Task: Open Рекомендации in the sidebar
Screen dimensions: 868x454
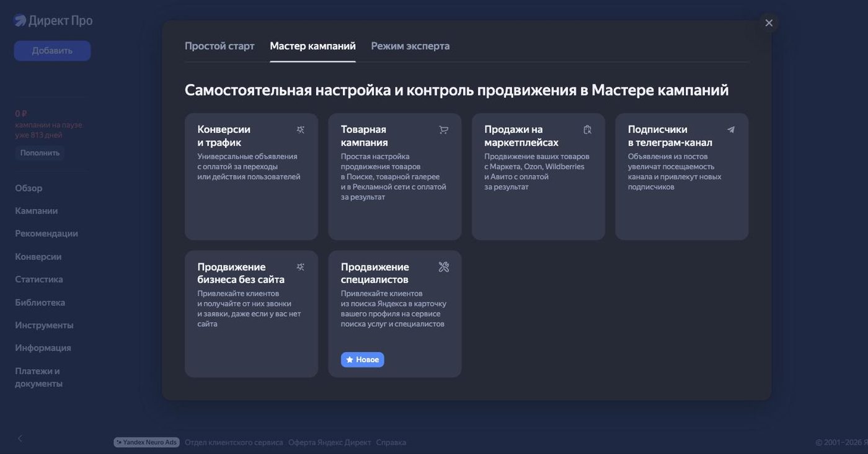Action: [46, 234]
